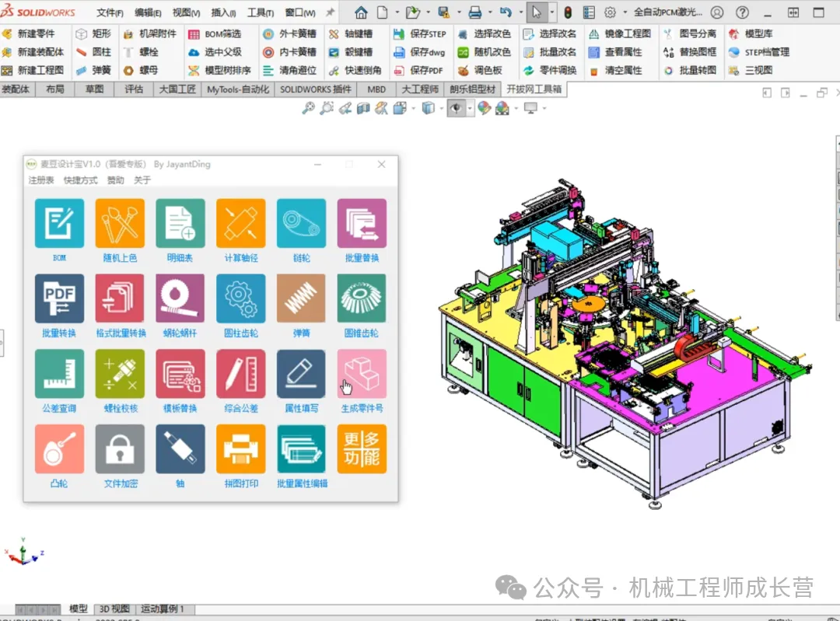Open dropdown arrow next to New document
840x621 pixels.
pos(397,12)
